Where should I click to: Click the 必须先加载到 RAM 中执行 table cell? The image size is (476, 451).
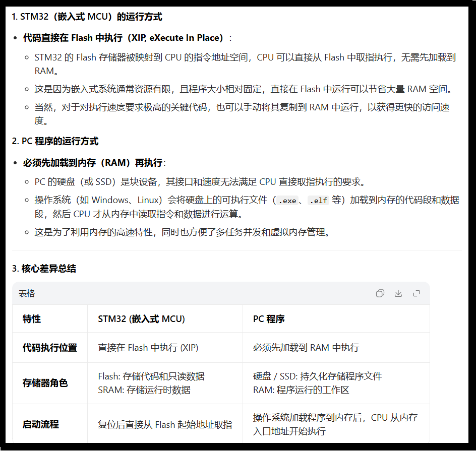click(x=306, y=348)
